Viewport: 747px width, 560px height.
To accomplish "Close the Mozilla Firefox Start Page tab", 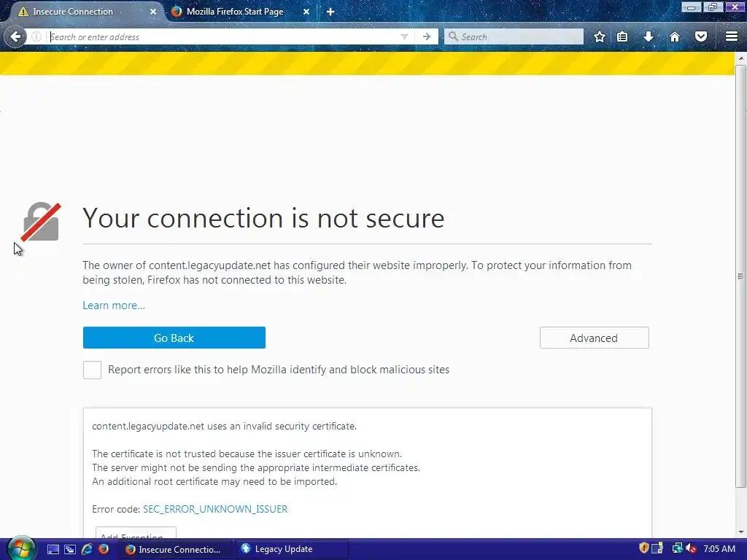I will tap(306, 12).
